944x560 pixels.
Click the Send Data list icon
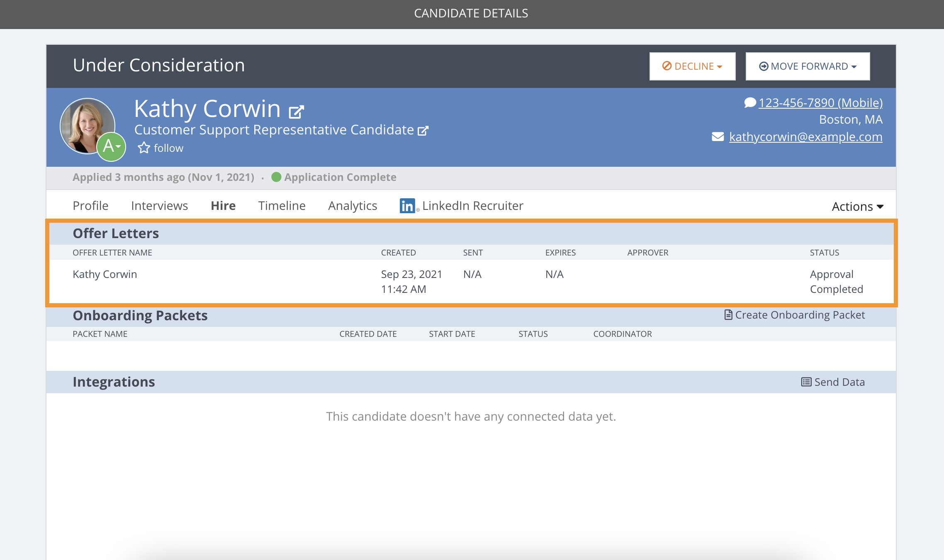(806, 382)
